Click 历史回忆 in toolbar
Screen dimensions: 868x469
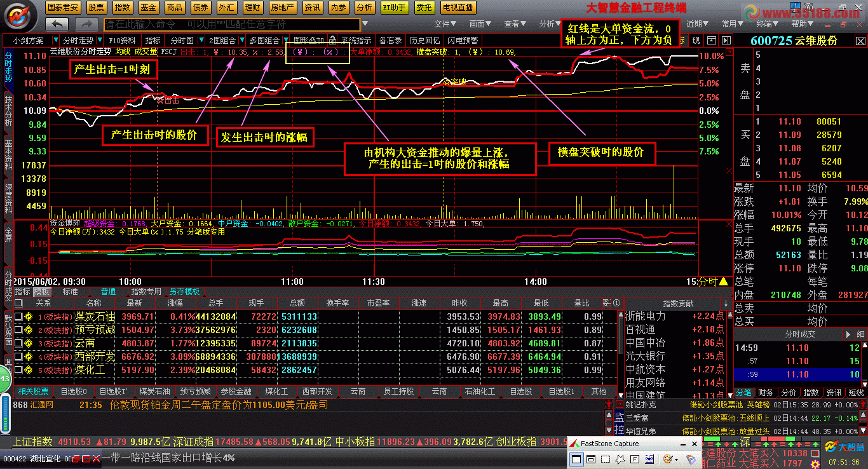tap(424, 40)
